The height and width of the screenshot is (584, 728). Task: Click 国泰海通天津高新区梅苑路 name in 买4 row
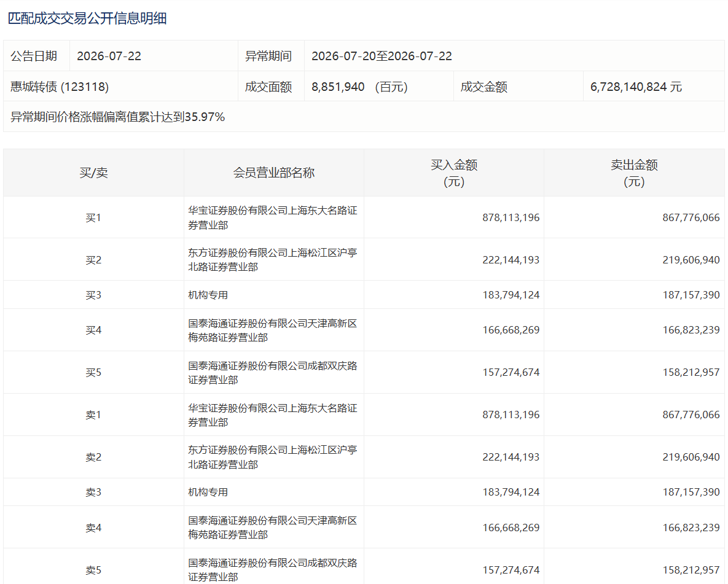273,330
